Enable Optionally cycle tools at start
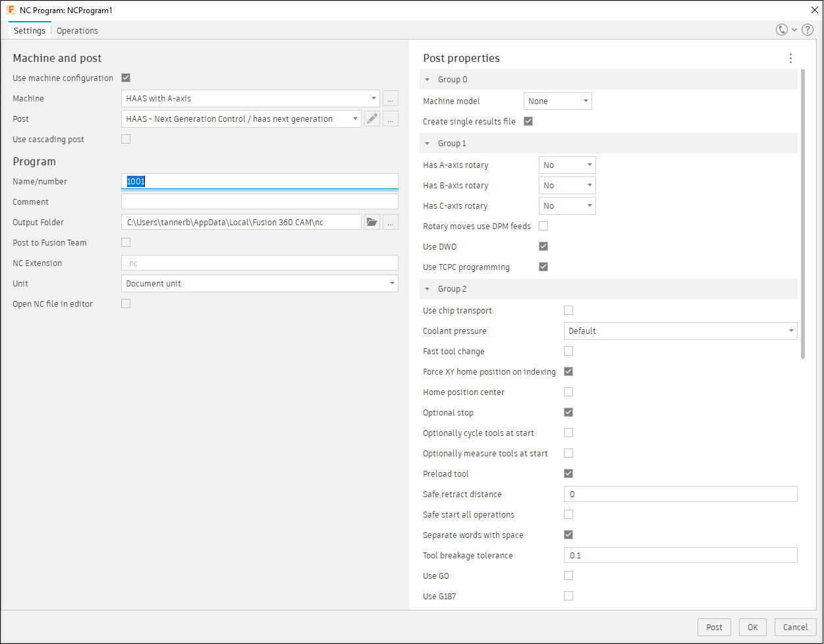 [568, 433]
